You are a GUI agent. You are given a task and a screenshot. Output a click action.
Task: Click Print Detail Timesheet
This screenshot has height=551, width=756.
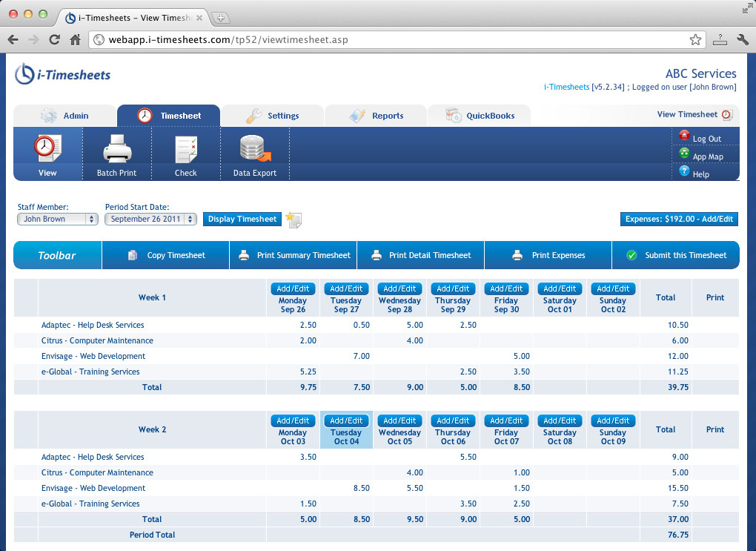point(420,255)
